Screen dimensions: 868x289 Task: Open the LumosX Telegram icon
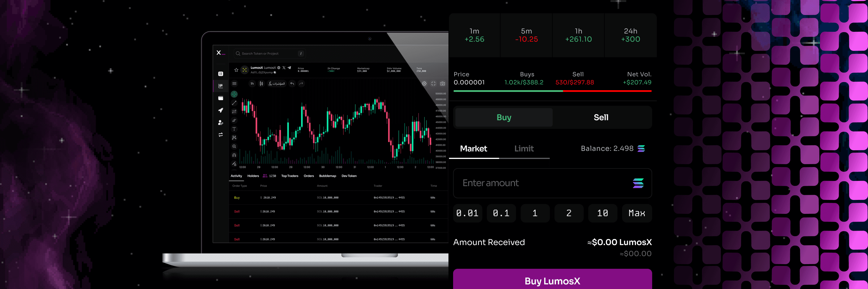tap(289, 68)
